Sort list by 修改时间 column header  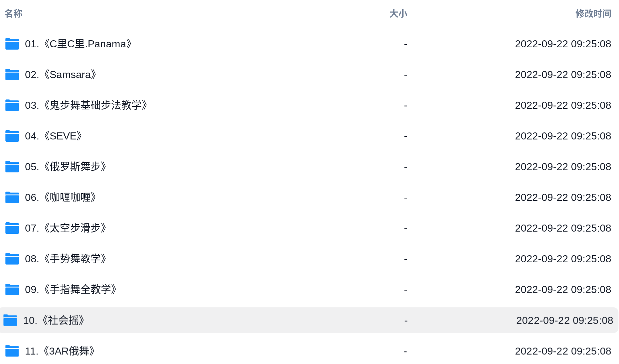click(593, 13)
